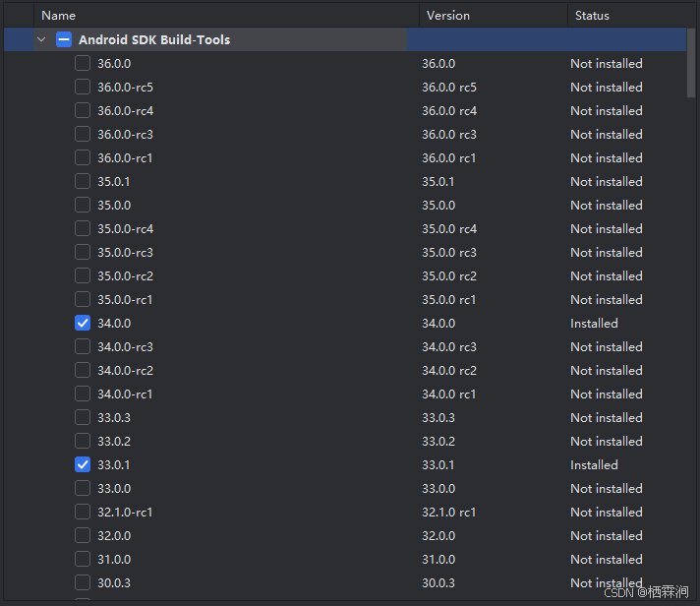
Task: Click the name text 35.0.1
Action: [x=114, y=182]
